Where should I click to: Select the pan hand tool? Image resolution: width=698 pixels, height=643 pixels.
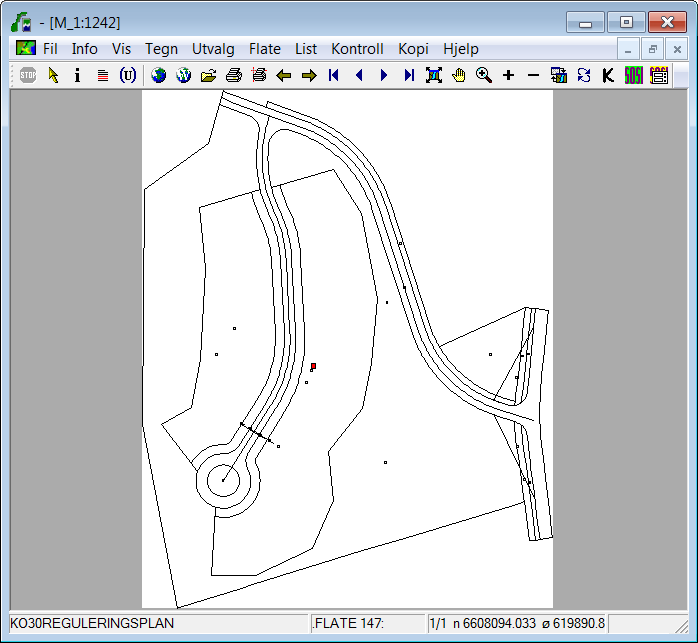pos(459,75)
